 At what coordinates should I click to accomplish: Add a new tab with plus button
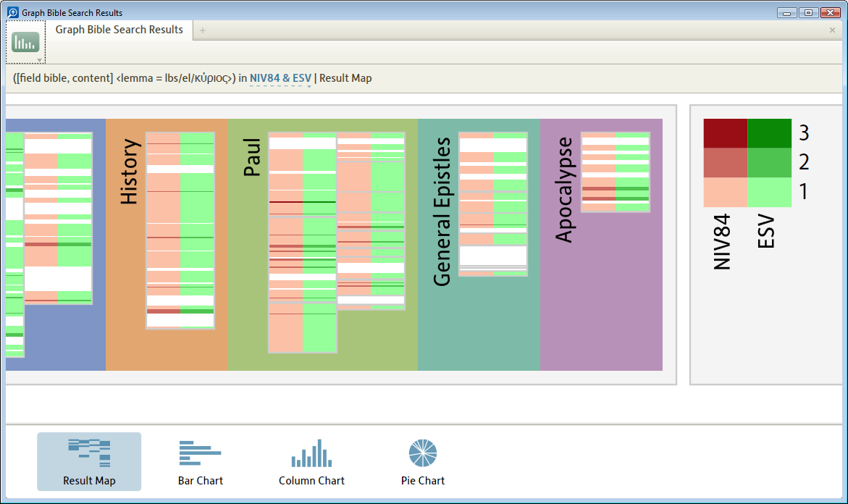(203, 30)
